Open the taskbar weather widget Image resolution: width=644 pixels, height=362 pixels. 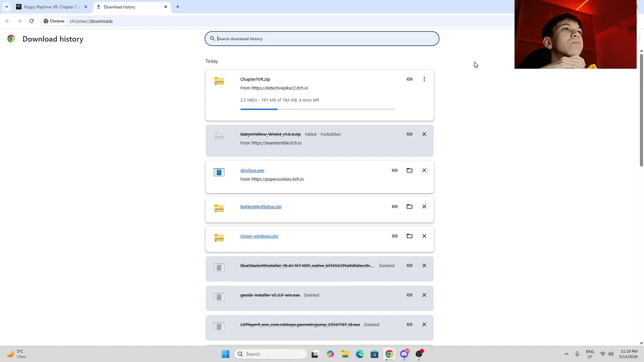(x=17, y=354)
